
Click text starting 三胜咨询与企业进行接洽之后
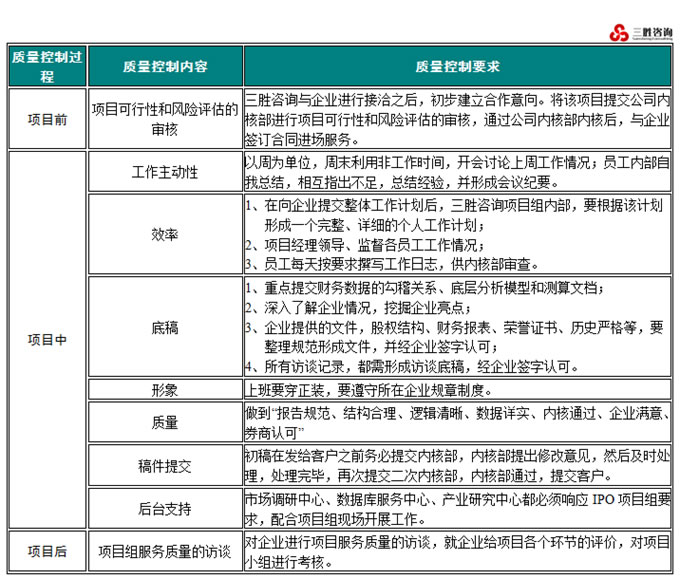pos(457,119)
